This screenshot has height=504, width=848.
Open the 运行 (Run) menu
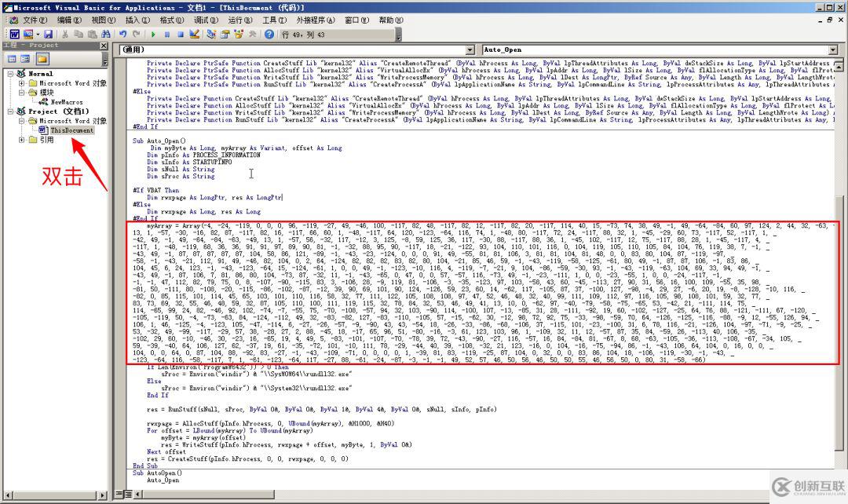[x=240, y=20]
